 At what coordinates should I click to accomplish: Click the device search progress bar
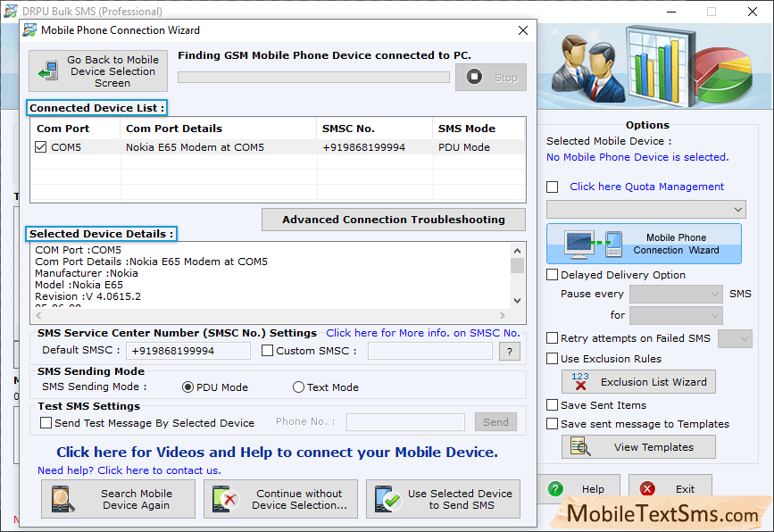pos(313,77)
